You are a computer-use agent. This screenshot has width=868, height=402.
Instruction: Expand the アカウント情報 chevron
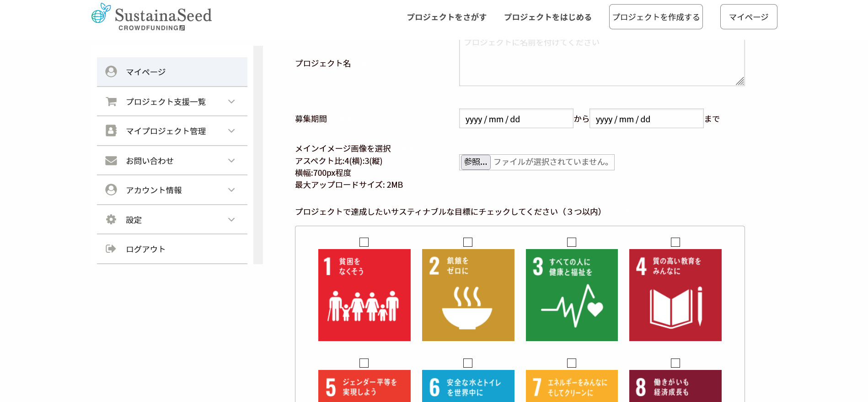[231, 190]
